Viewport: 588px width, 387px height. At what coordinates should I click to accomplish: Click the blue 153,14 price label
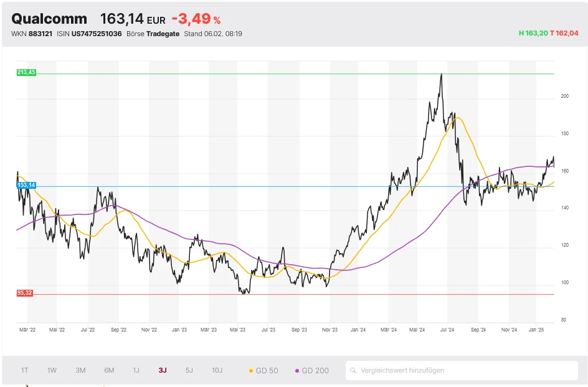(x=26, y=185)
